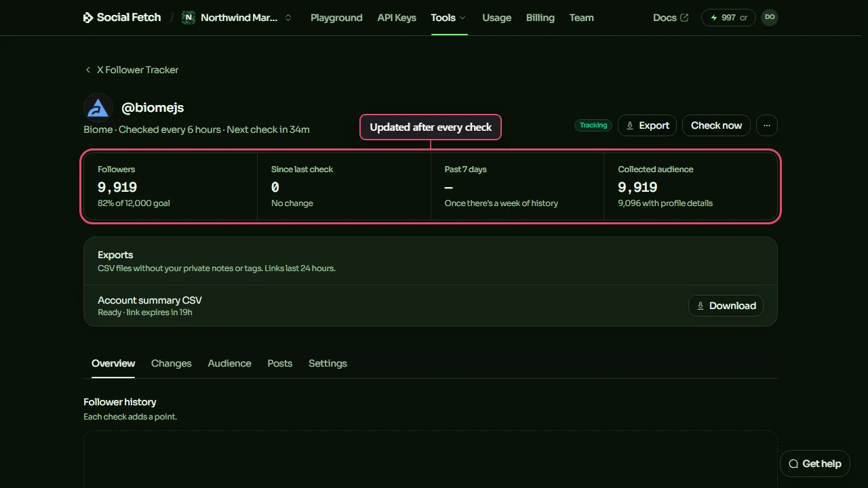Click the Biome profile avatar

point(98,108)
